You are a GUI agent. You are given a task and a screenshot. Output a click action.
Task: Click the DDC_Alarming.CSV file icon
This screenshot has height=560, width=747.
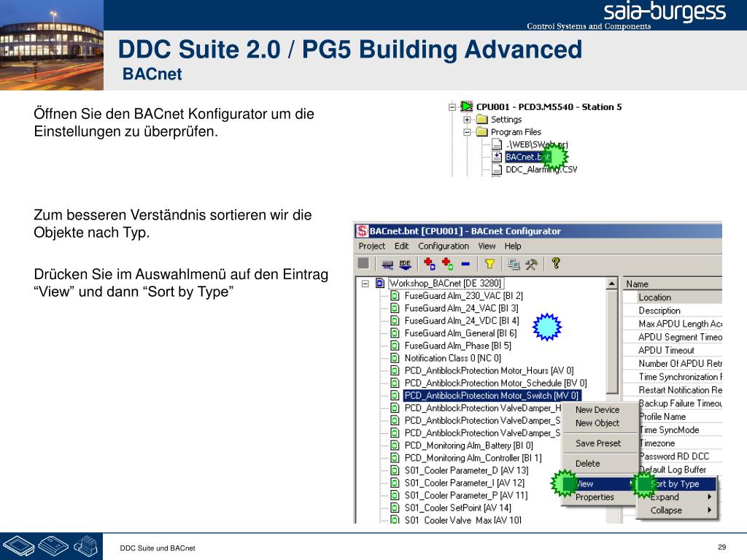coord(496,169)
